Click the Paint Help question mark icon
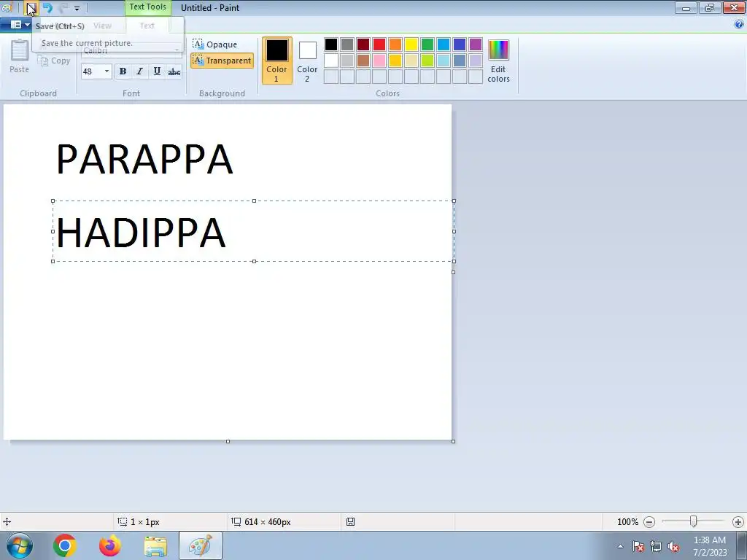The width and height of the screenshot is (747, 560). coord(739,24)
